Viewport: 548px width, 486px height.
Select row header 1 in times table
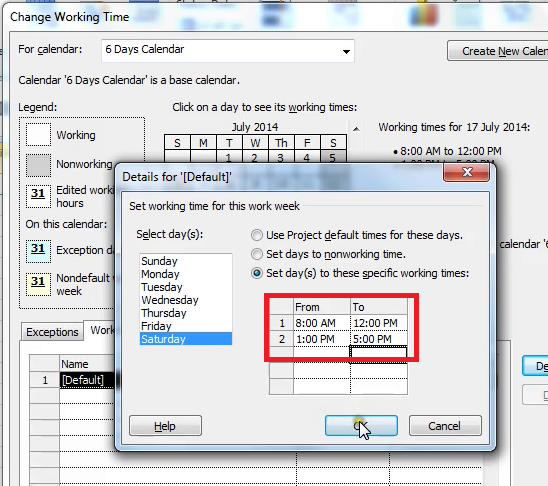pos(282,323)
